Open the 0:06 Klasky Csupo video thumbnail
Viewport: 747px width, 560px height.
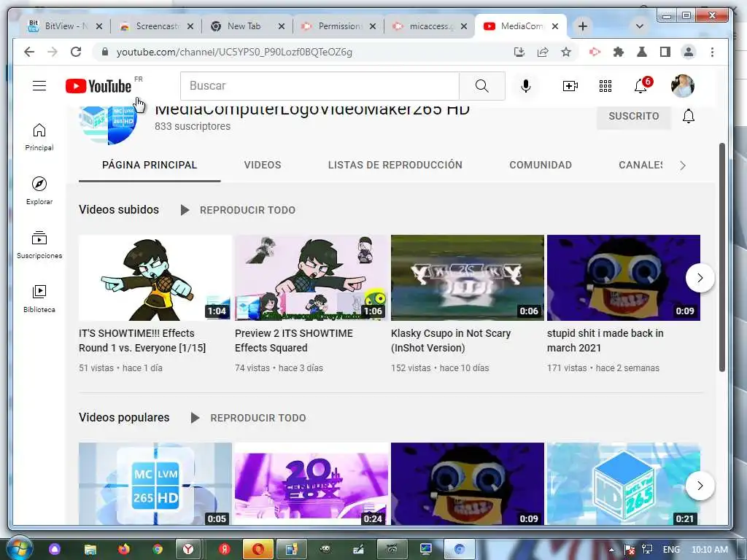[x=468, y=278]
